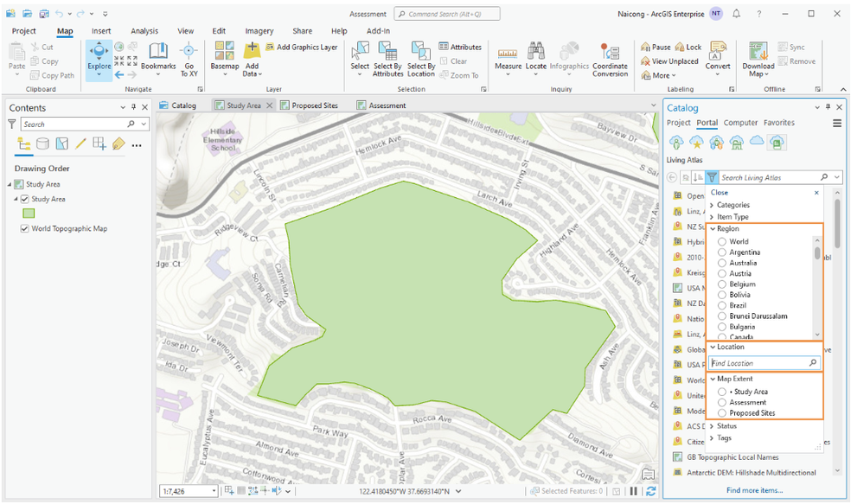Screen dimensions: 851x504
Task: Show Contents list by drawing order
Action: tap(24, 144)
